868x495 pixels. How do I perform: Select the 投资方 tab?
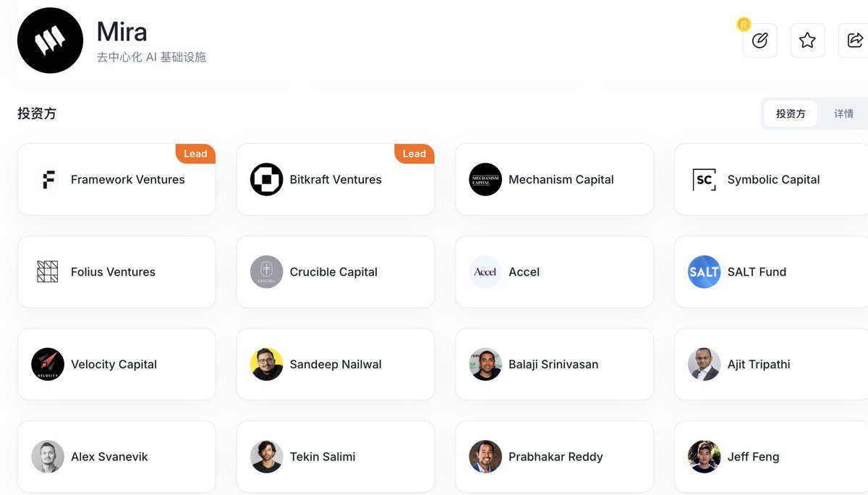click(790, 114)
